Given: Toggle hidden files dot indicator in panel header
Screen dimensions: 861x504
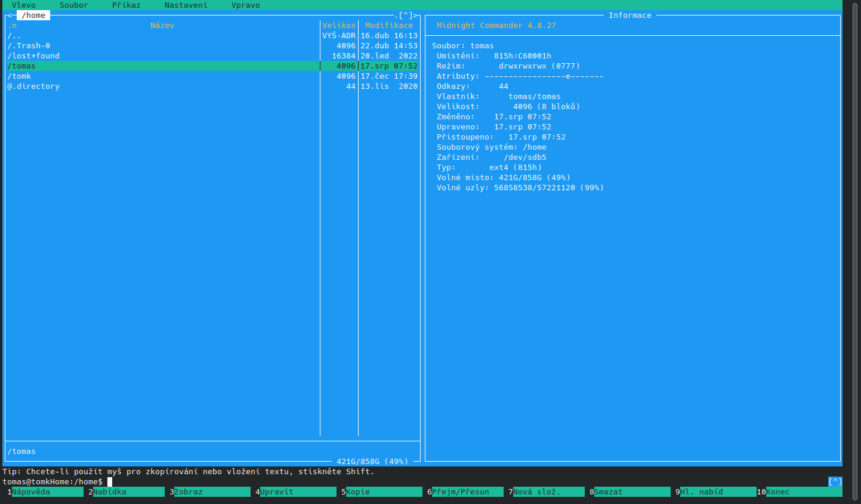Looking at the screenshot, I should point(396,16).
